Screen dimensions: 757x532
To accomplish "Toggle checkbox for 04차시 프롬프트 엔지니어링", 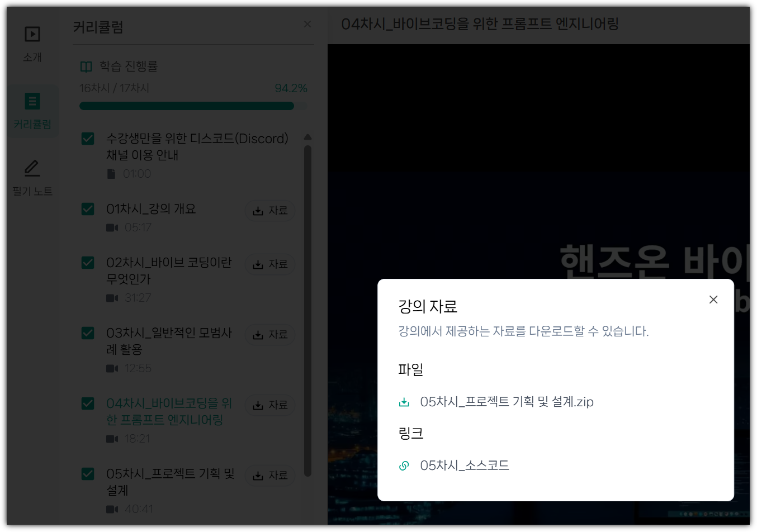I will 88,403.
